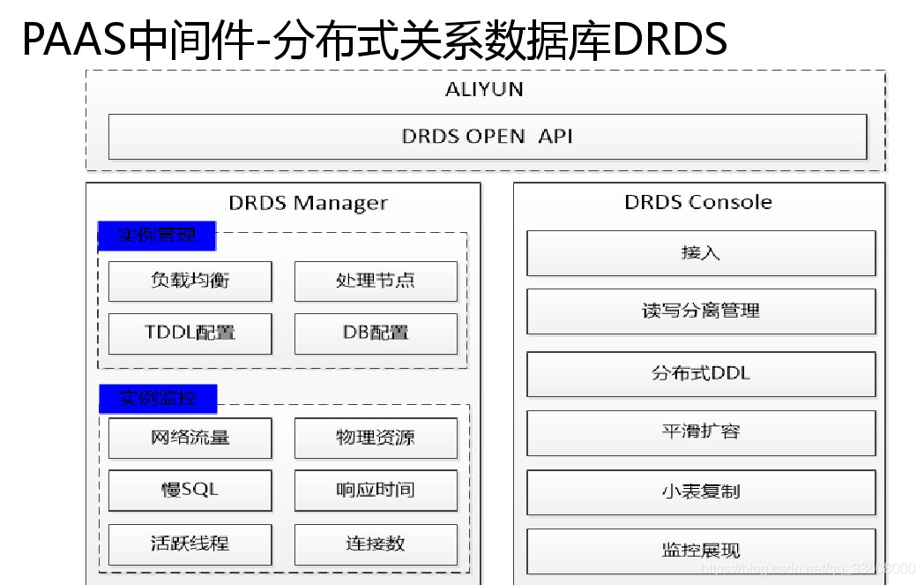The width and height of the screenshot is (924, 585).
Task: Click the DRDS Console heading
Action: pos(698,202)
